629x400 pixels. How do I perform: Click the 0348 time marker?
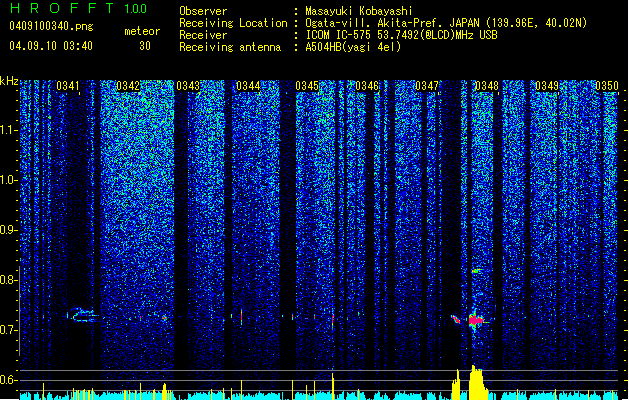(487, 86)
